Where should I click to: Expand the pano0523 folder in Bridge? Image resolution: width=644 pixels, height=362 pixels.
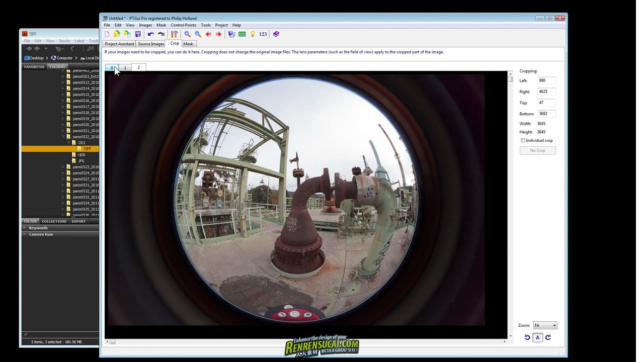(63, 167)
